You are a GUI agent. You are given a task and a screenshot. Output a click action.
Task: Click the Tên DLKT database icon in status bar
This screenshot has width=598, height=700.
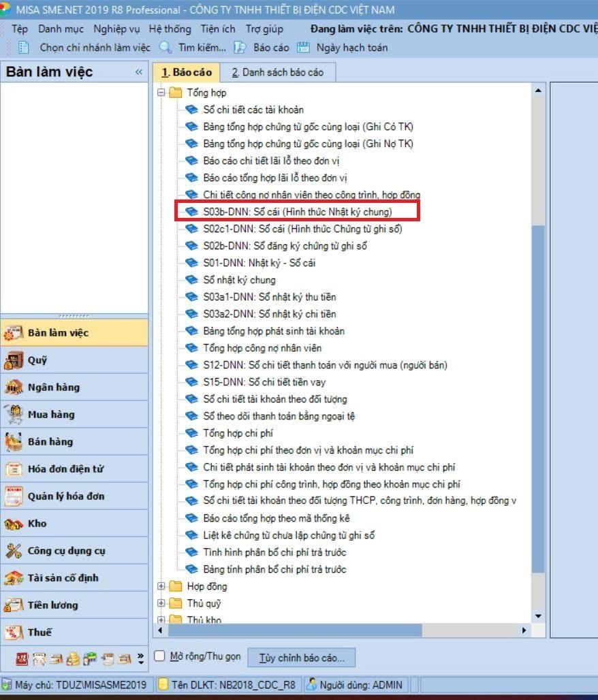(x=163, y=684)
